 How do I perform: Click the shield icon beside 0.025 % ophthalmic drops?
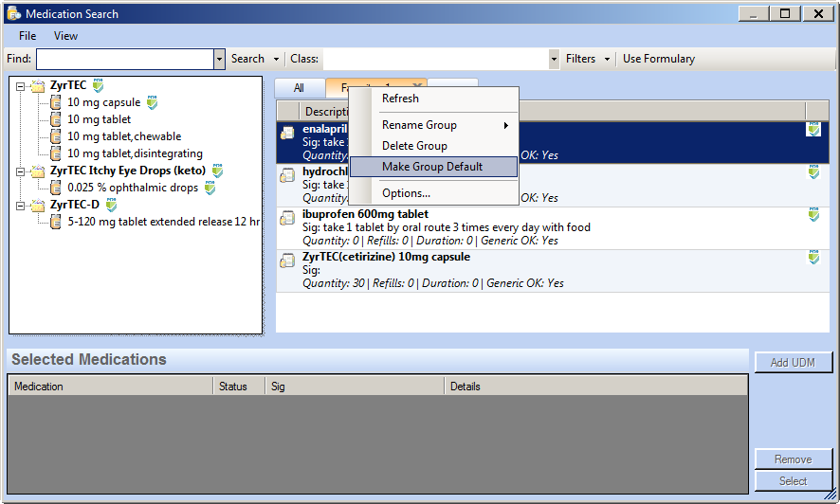210,188
